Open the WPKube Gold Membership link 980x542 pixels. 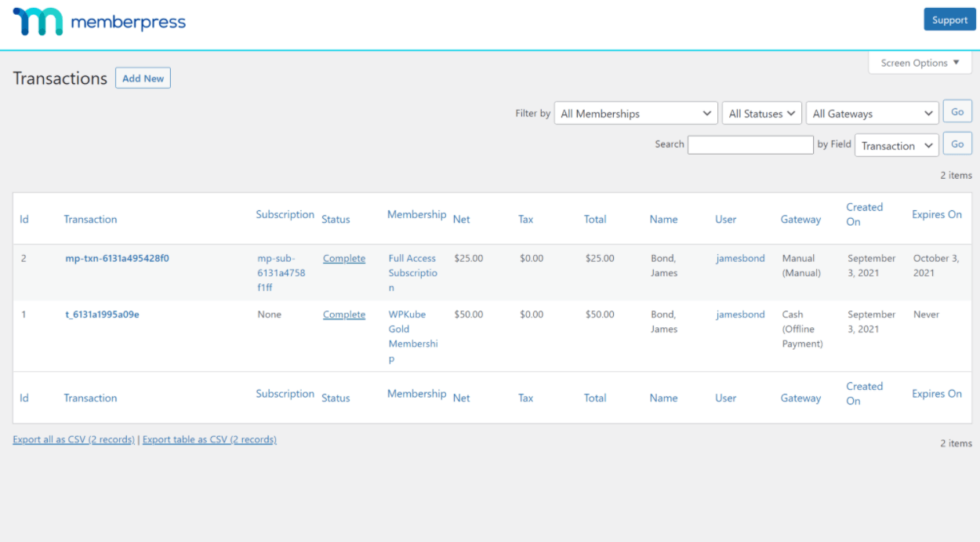click(x=412, y=336)
